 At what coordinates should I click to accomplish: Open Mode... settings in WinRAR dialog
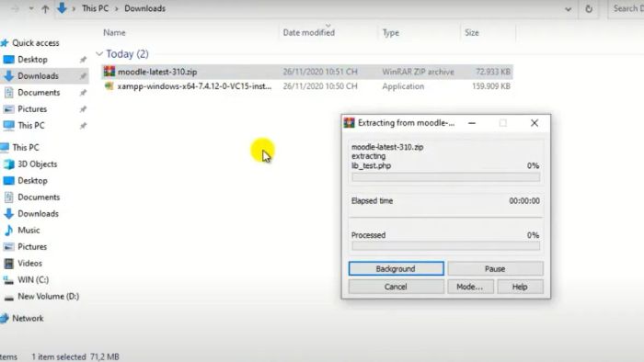click(470, 287)
